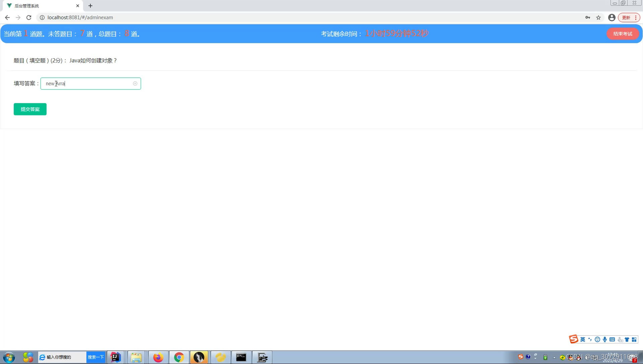The height and width of the screenshot is (364, 643).
Task: View site information icon in address bar
Action: (42, 17)
